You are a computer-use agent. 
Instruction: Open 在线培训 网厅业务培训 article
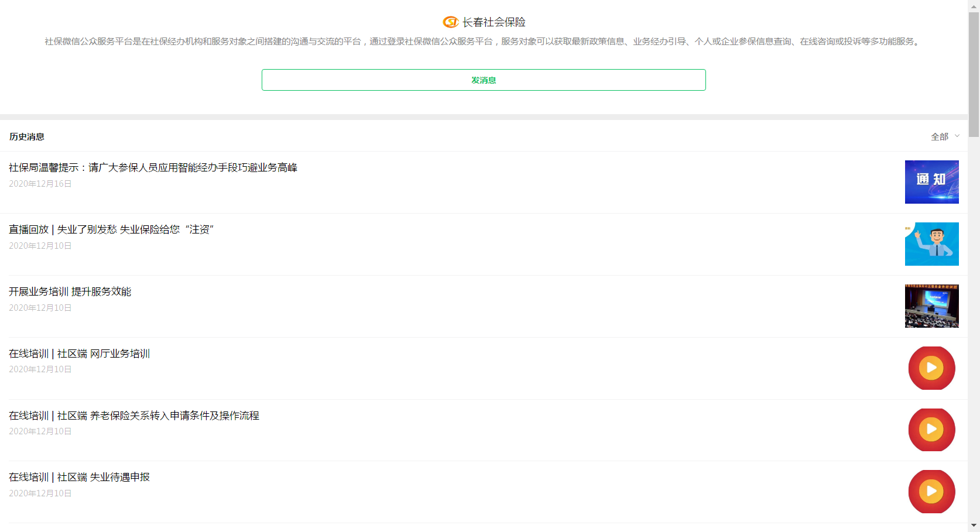[x=79, y=354]
